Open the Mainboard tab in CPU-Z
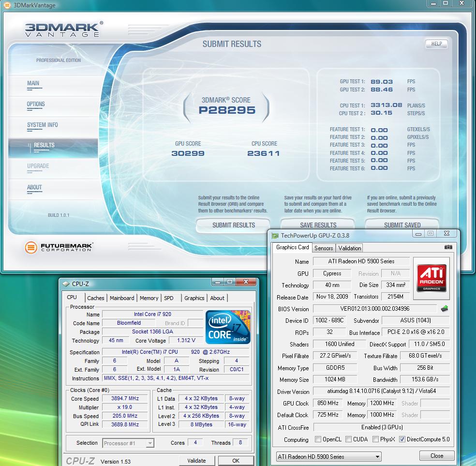This screenshot has height=466, width=476. pos(122,298)
